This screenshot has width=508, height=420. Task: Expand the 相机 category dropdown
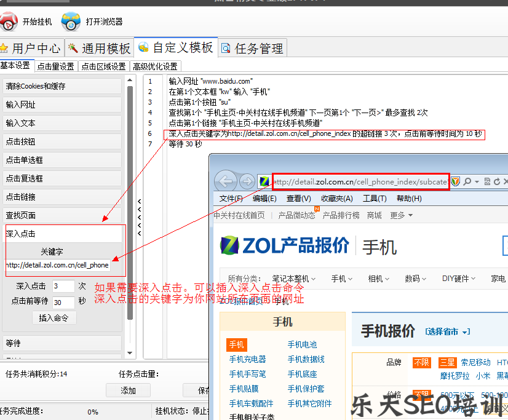click(x=378, y=278)
